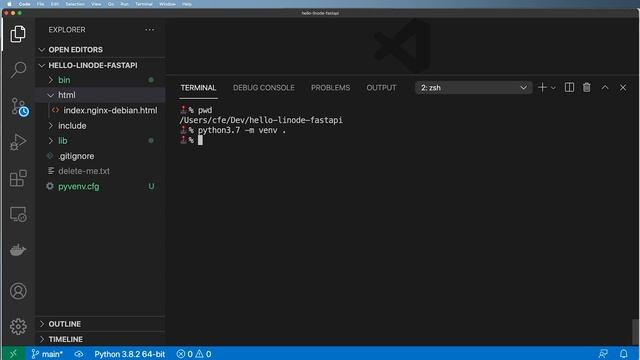Image resolution: width=640 pixels, height=360 pixels.
Task: Open launch profile dropdown next to plus
Action: 553,88
